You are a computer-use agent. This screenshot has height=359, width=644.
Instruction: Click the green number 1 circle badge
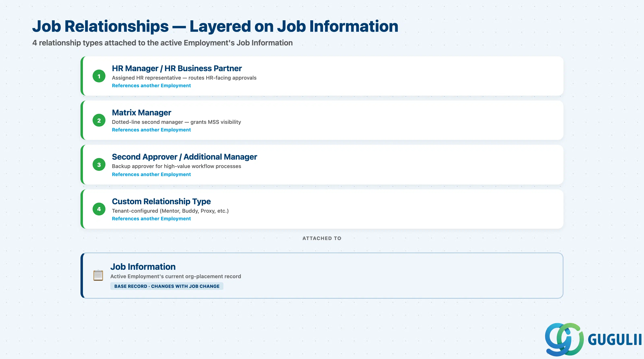(99, 76)
